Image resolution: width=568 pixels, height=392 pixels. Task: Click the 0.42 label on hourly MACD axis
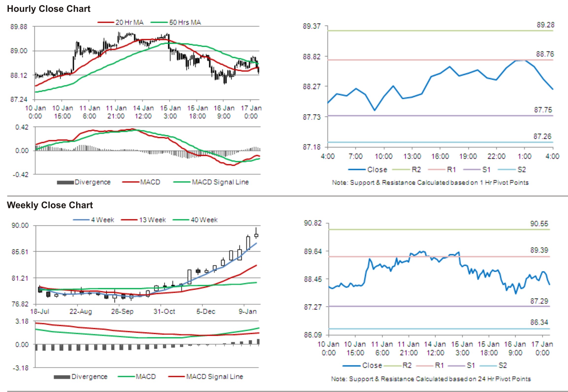coord(22,127)
